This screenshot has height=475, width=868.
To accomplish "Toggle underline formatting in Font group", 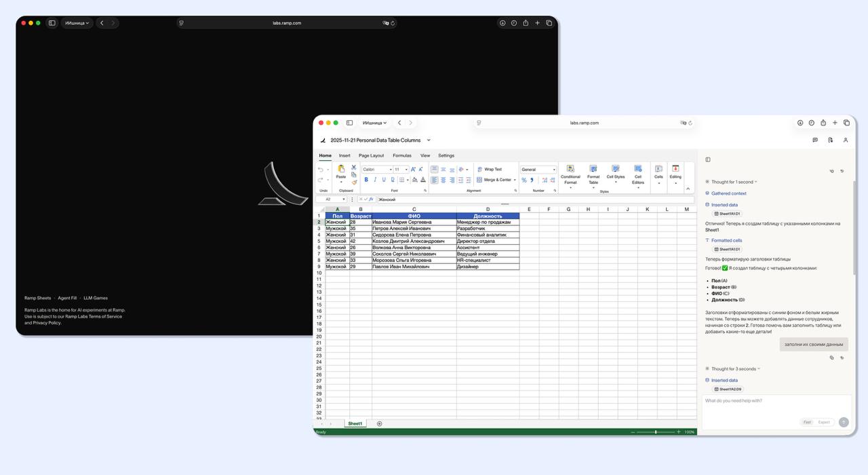I will coord(384,180).
